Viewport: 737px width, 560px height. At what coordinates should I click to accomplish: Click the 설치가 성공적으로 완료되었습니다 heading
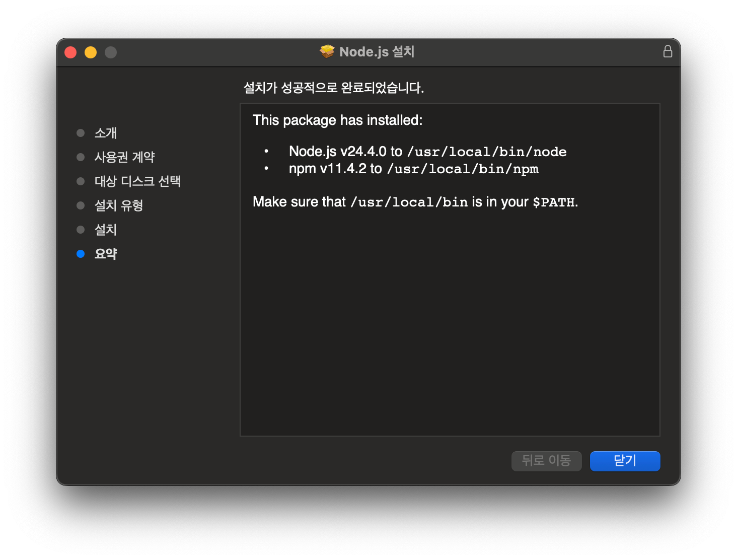click(x=333, y=88)
